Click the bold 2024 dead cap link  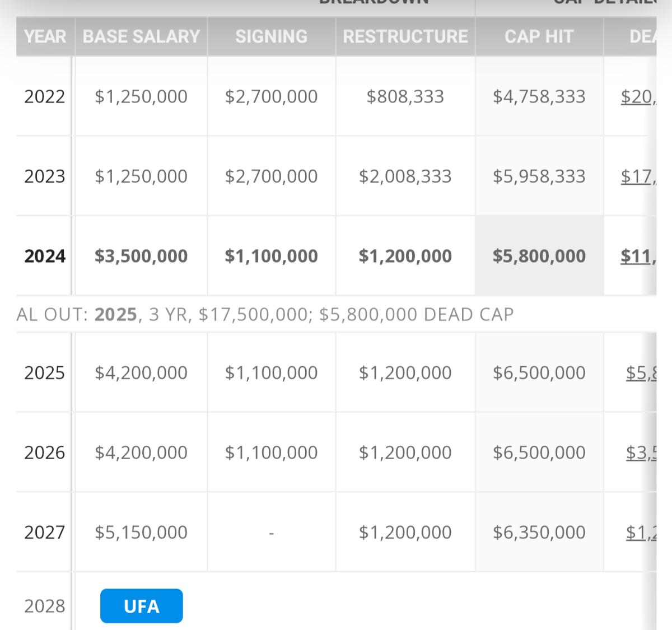[637, 256]
